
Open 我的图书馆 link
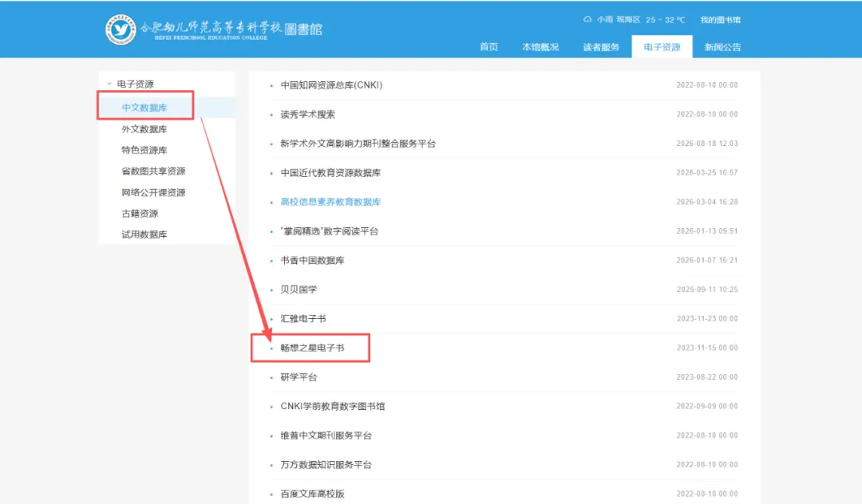click(x=720, y=20)
